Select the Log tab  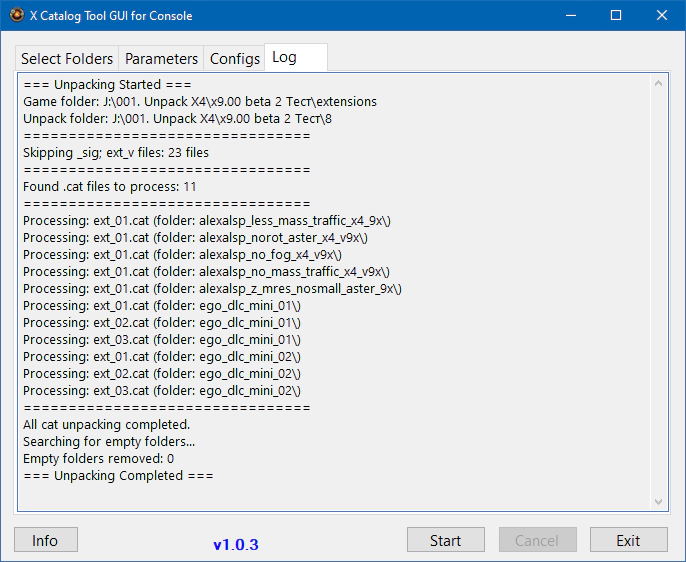(x=285, y=58)
